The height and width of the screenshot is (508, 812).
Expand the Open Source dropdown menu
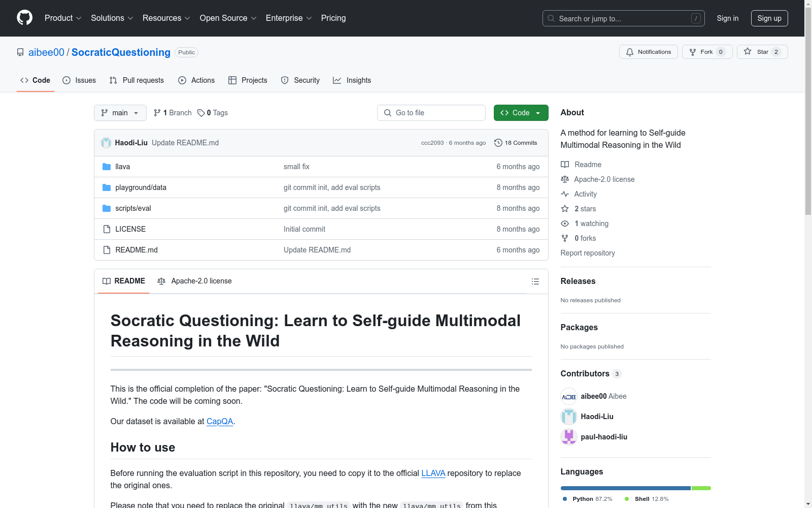click(x=228, y=18)
